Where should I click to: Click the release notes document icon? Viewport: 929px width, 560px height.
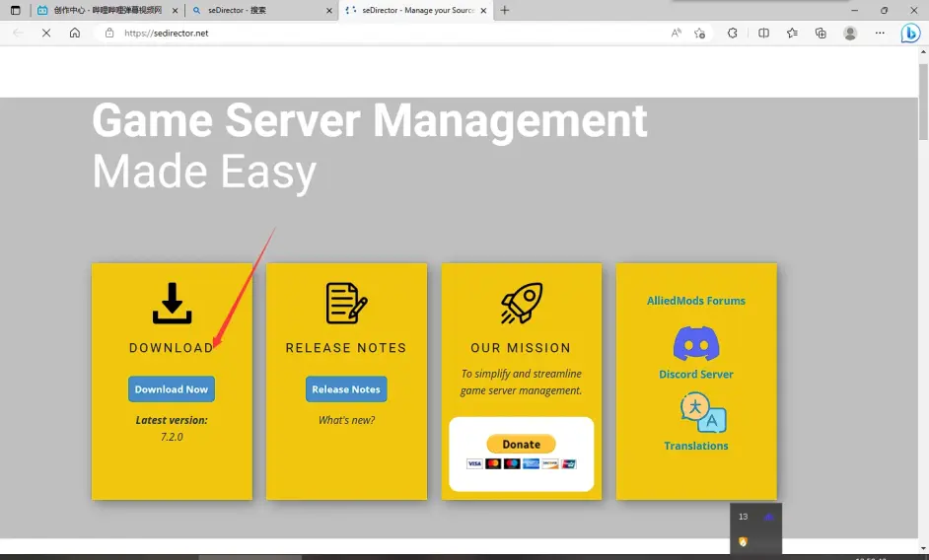pyautogui.click(x=346, y=304)
